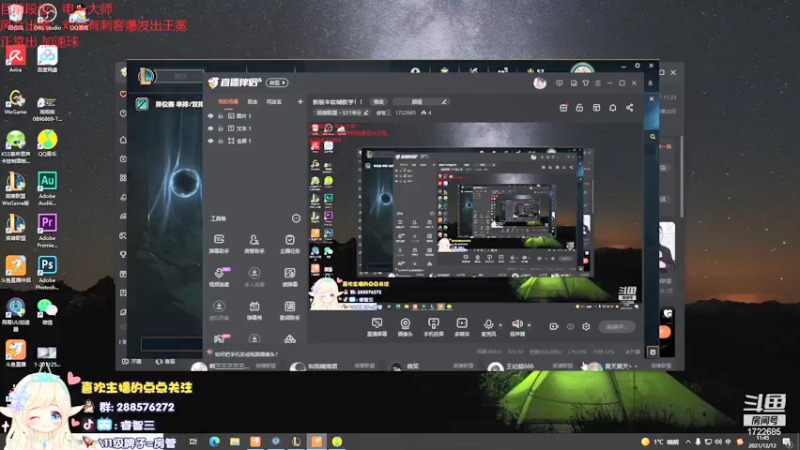Open the 微信 WeChat desktop shortcut
Image resolution: width=800 pixels, height=450 pixels.
47,312
